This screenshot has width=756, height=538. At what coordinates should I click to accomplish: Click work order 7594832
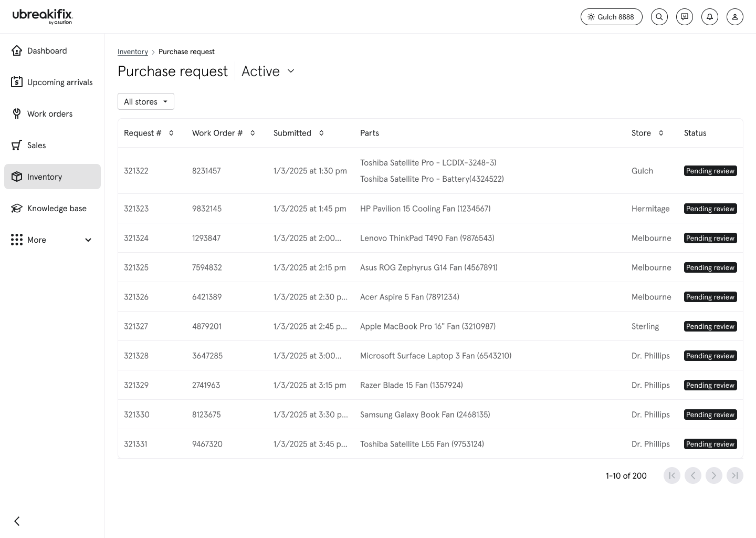click(207, 267)
